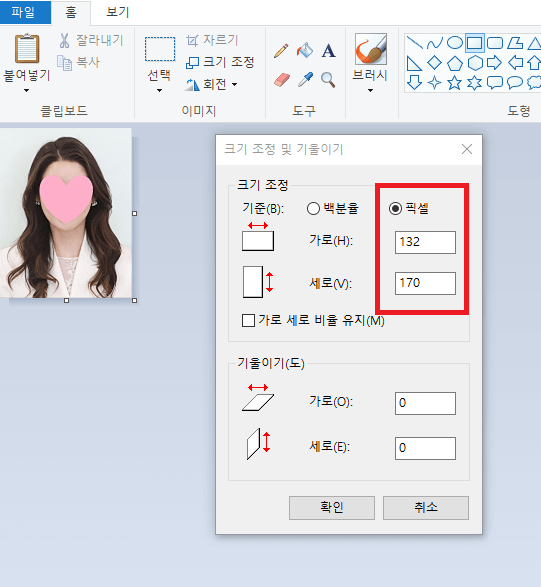Viewport: 541px width, 587px height.
Task: Open the 브러시 dropdown arrow
Action: click(370, 91)
